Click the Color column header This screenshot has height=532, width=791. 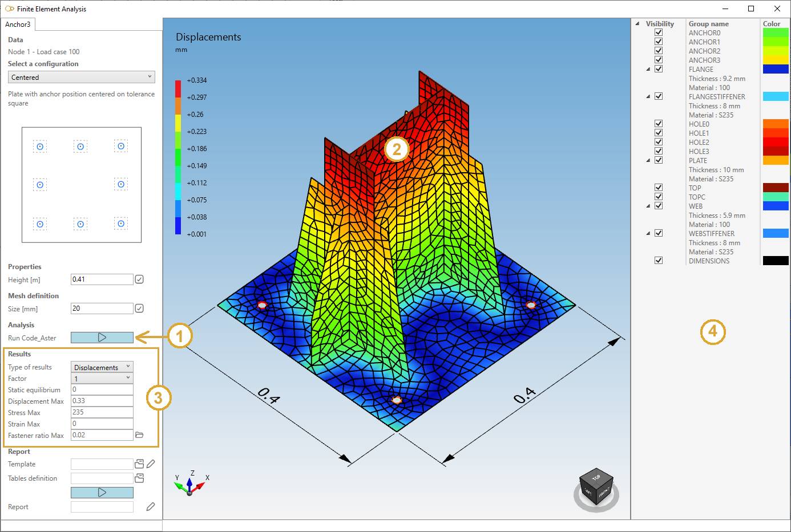click(x=772, y=24)
